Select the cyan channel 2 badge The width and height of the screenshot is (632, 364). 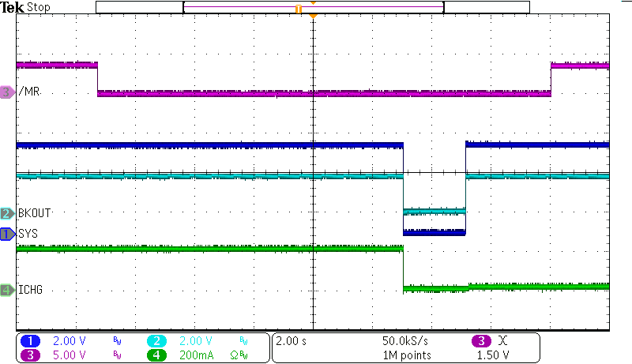tap(157, 341)
